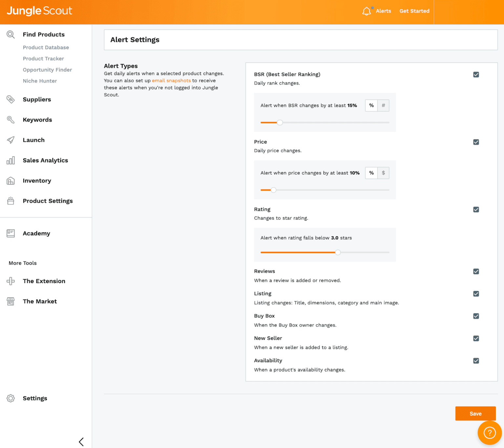504x448 pixels.
Task: Open the help question mark button
Action: pyautogui.click(x=490, y=433)
